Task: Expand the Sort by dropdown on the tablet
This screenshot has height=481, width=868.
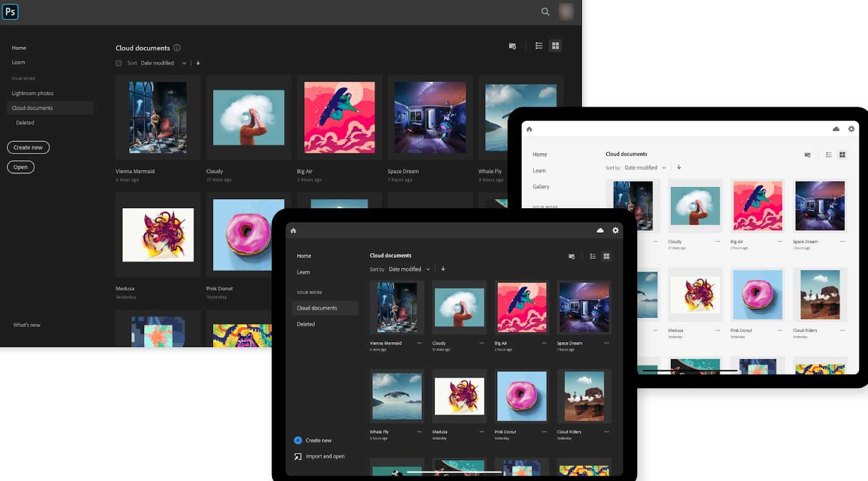Action: (x=663, y=167)
